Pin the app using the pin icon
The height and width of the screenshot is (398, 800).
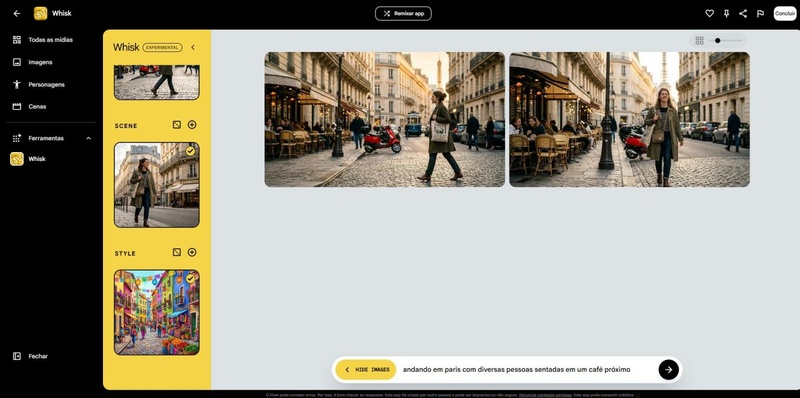727,14
